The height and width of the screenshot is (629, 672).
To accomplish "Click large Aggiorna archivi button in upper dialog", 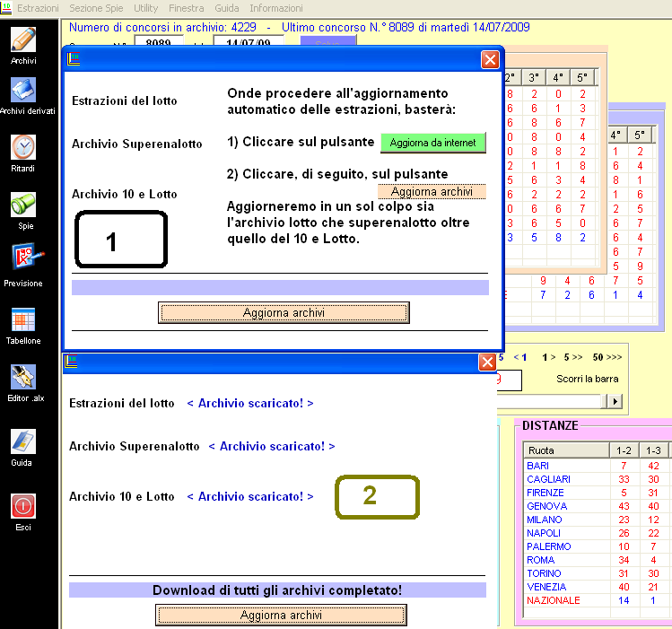I will pyautogui.click(x=284, y=313).
